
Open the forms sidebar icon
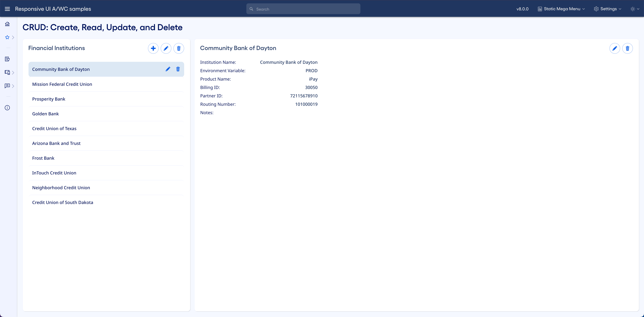(7, 59)
